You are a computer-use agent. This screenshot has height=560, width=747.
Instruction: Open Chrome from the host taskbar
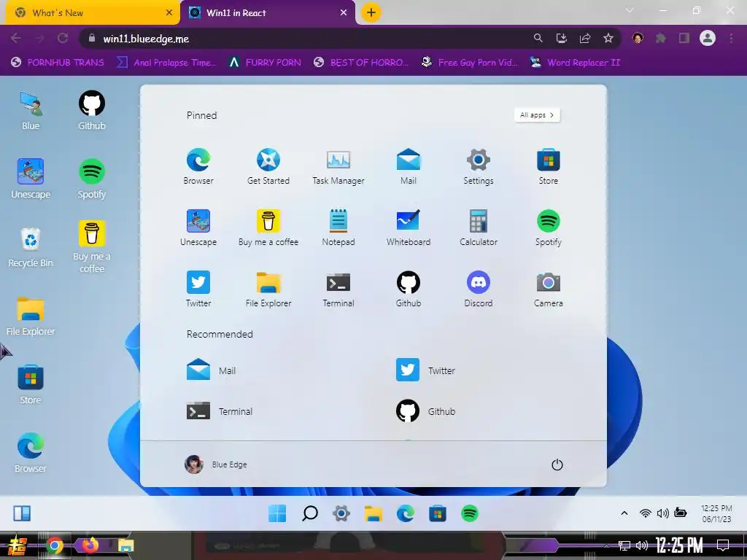(x=54, y=545)
